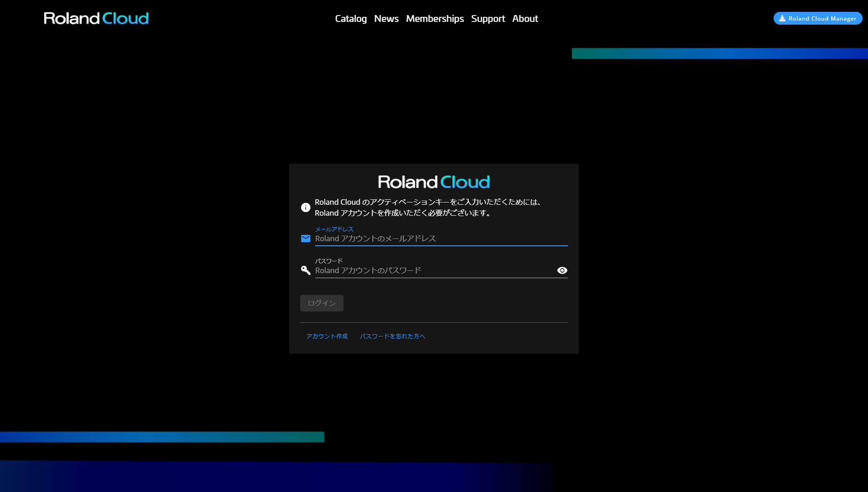Click the key icon beside the password field
This screenshot has width=868, height=492.
coord(306,270)
